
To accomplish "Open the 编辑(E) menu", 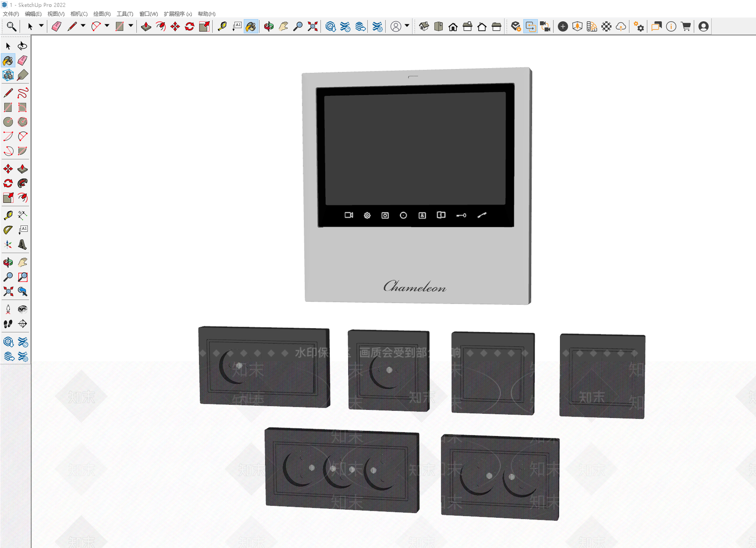I will (33, 14).
